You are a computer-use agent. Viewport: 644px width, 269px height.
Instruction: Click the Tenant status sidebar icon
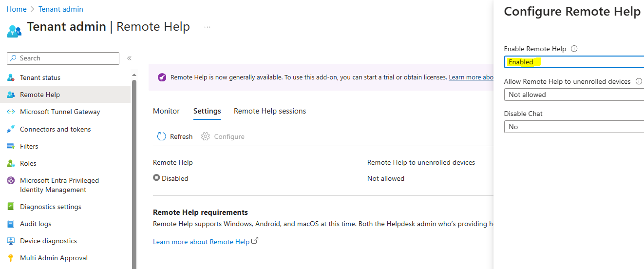pos(11,78)
